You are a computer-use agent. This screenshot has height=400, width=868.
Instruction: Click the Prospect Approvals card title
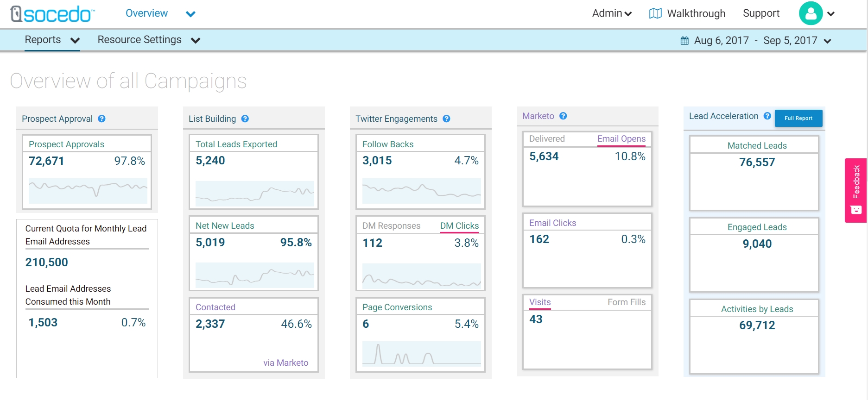point(66,144)
